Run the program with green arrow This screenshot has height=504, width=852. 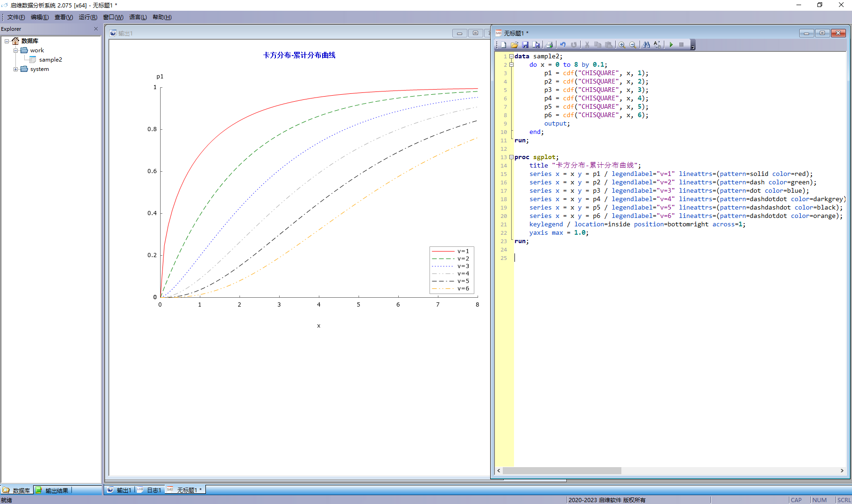pyautogui.click(x=671, y=45)
